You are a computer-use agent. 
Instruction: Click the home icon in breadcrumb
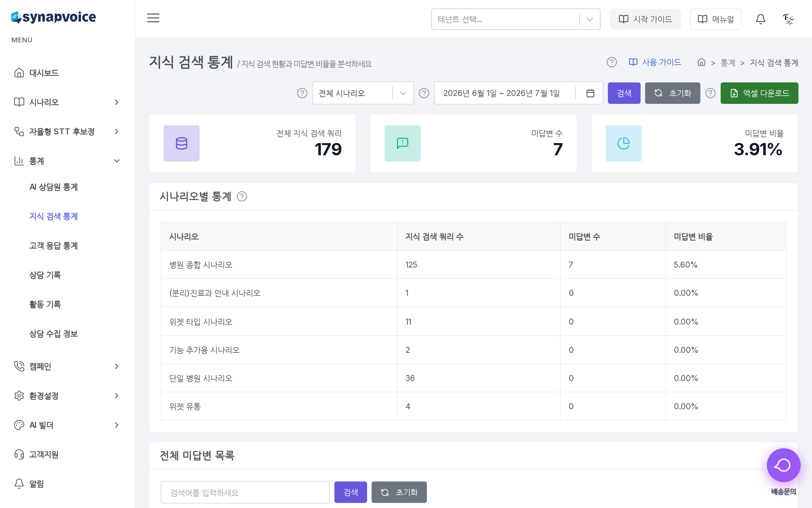[701, 62]
